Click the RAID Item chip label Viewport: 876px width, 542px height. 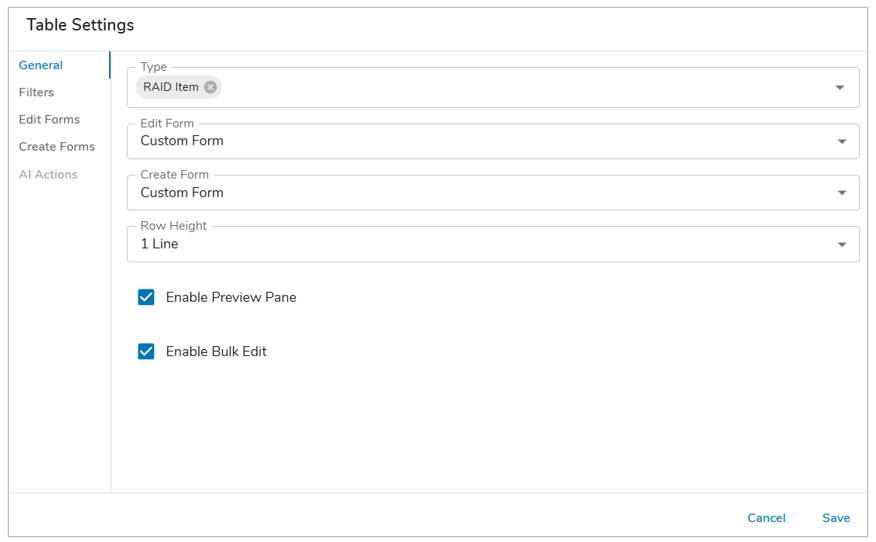click(x=170, y=87)
